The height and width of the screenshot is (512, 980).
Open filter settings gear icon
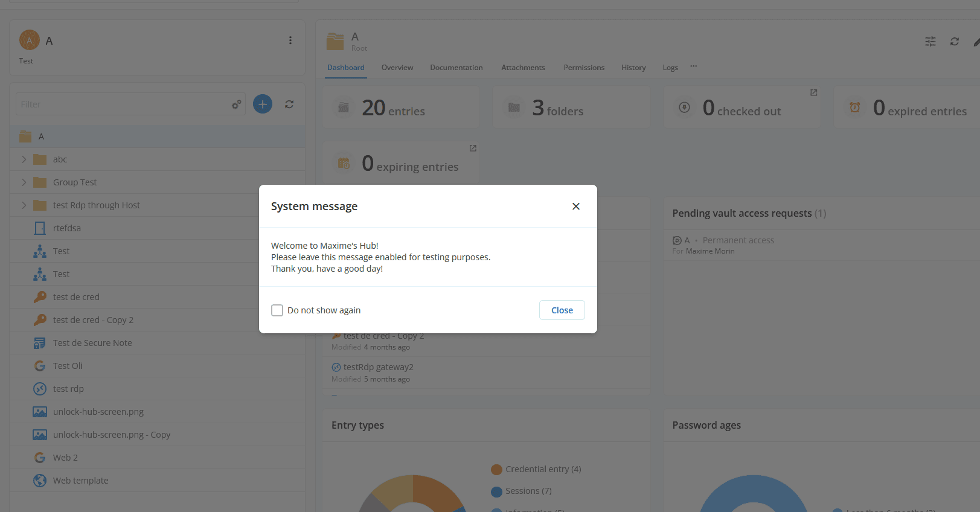coord(236,104)
